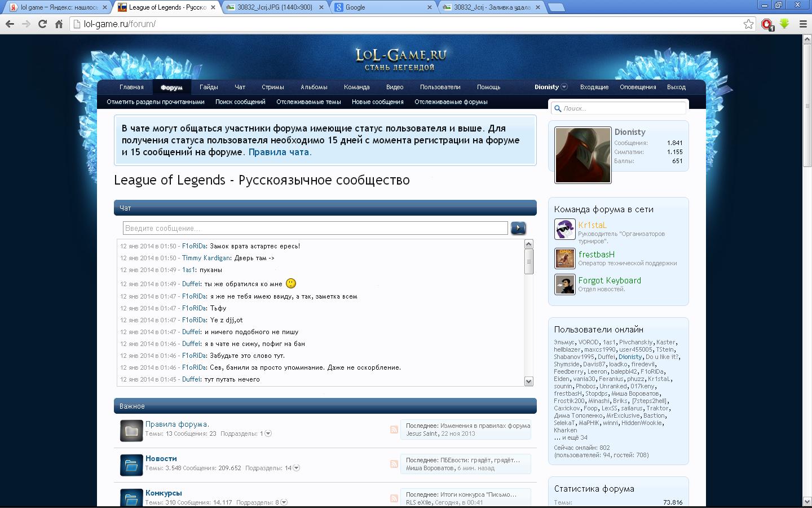Open Отслеживаемые форумы link
812x508 pixels.
click(x=451, y=102)
